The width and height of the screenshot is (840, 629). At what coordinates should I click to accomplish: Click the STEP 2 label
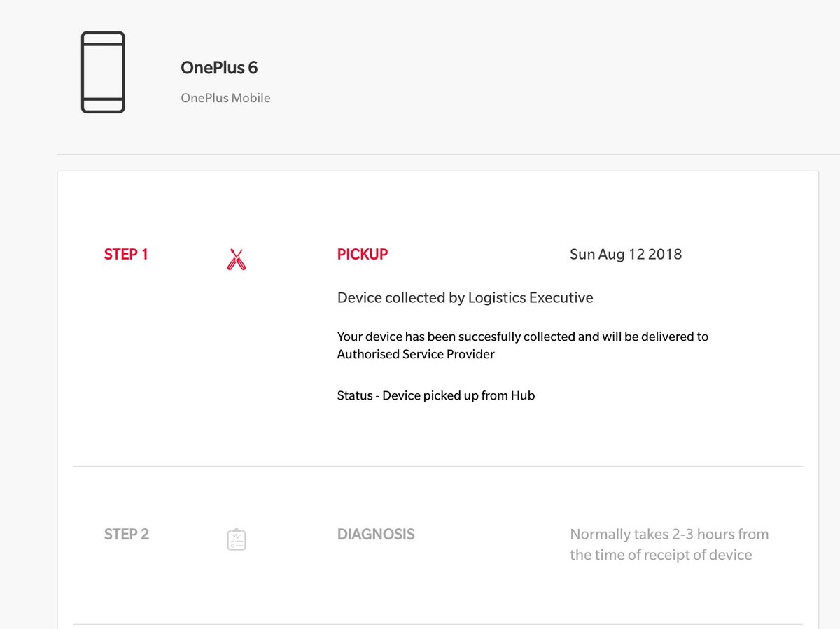(127, 535)
